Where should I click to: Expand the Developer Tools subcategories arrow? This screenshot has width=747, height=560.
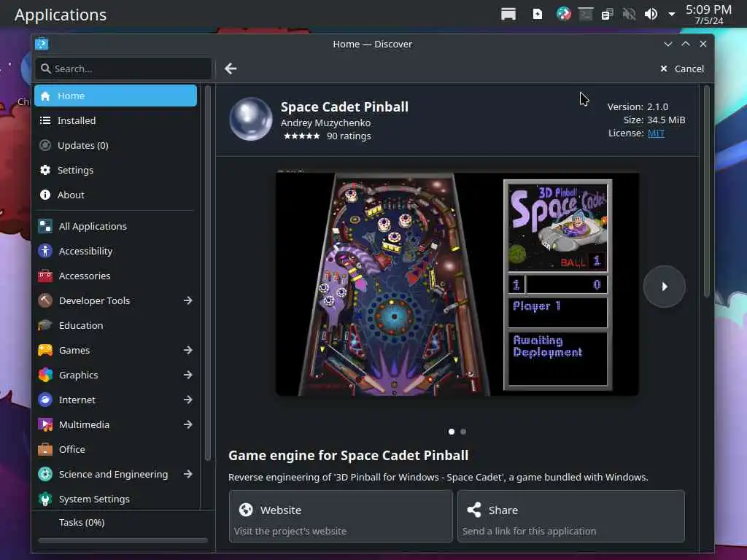pos(188,300)
